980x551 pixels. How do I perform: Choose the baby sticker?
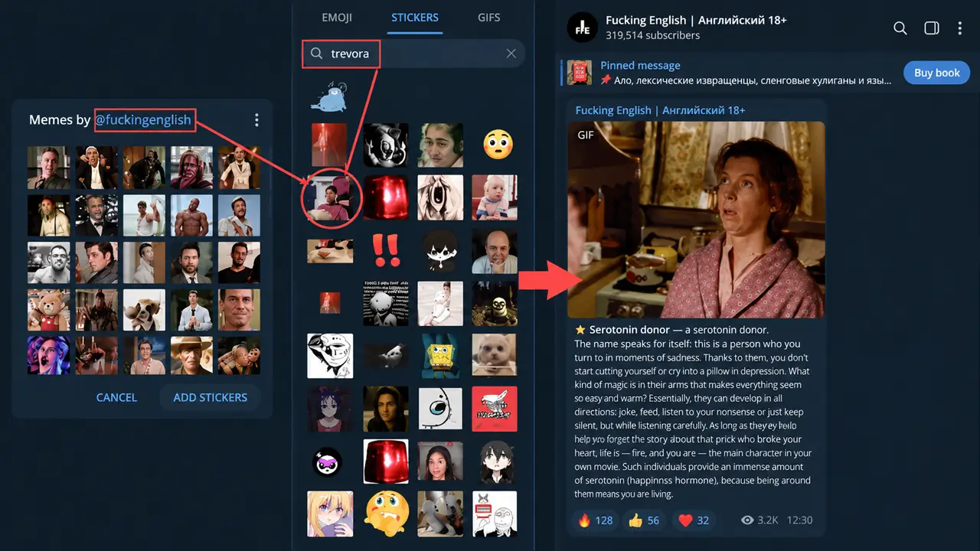[494, 197]
